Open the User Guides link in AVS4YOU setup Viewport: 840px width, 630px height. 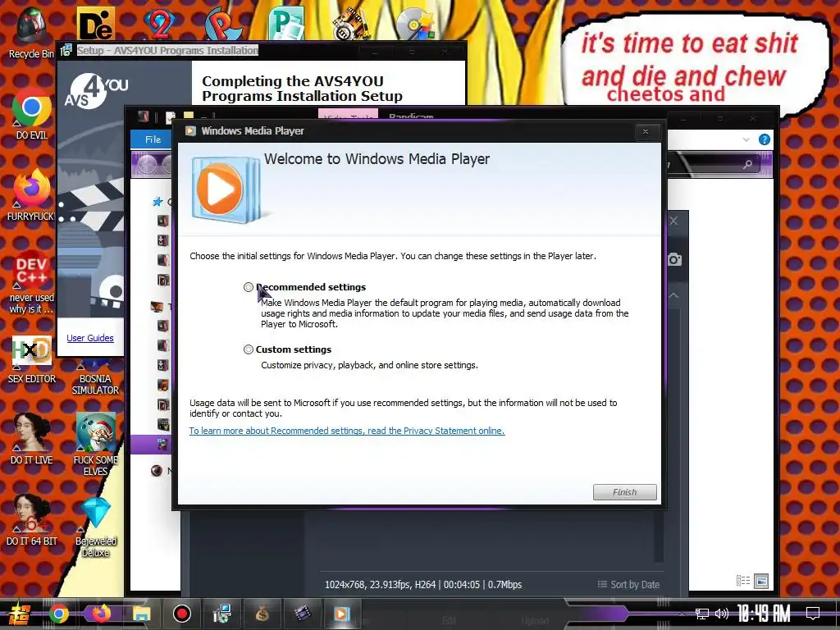pos(90,338)
